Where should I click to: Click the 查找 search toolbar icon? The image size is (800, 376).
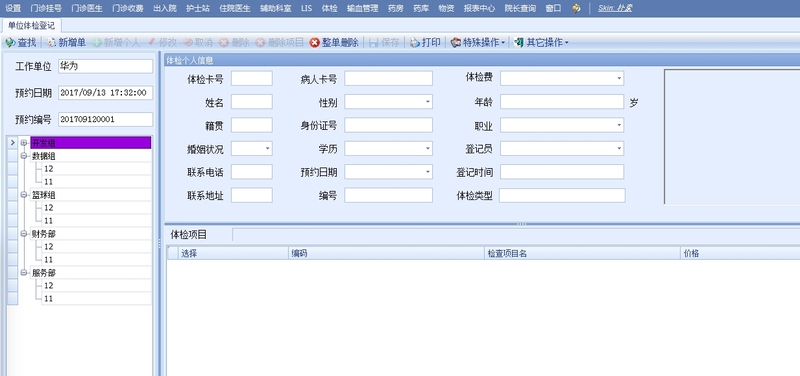pyautogui.click(x=10, y=43)
